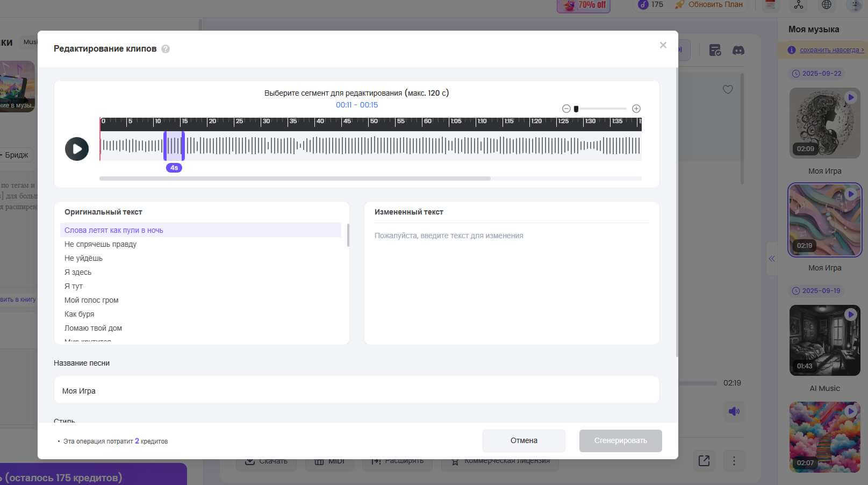Open the three-dot more options menu
This screenshot has height=485, width=868.
[x=734, y=461]
